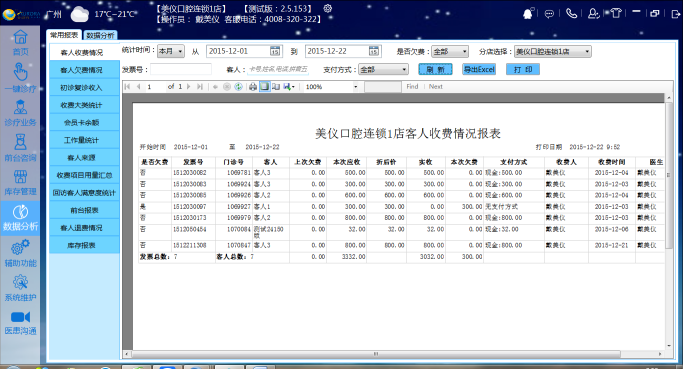Open the 支付方式 payment dropdown

coord(383,69)
